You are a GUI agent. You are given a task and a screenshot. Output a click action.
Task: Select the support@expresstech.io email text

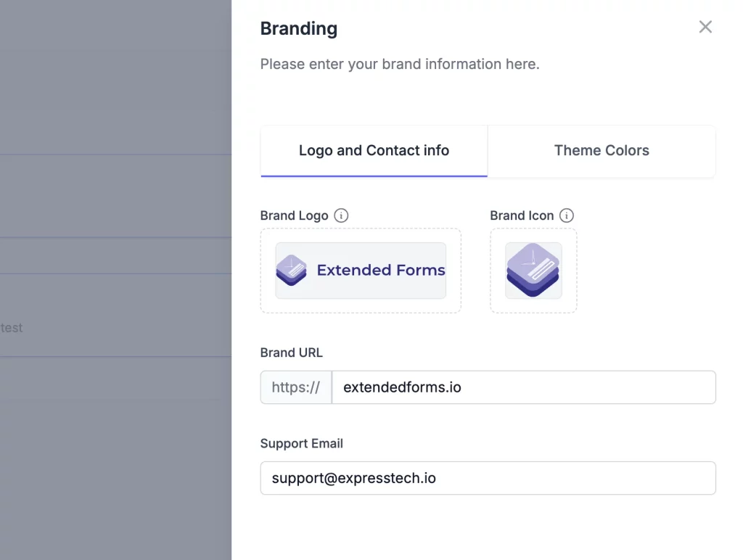pos(353,478)
